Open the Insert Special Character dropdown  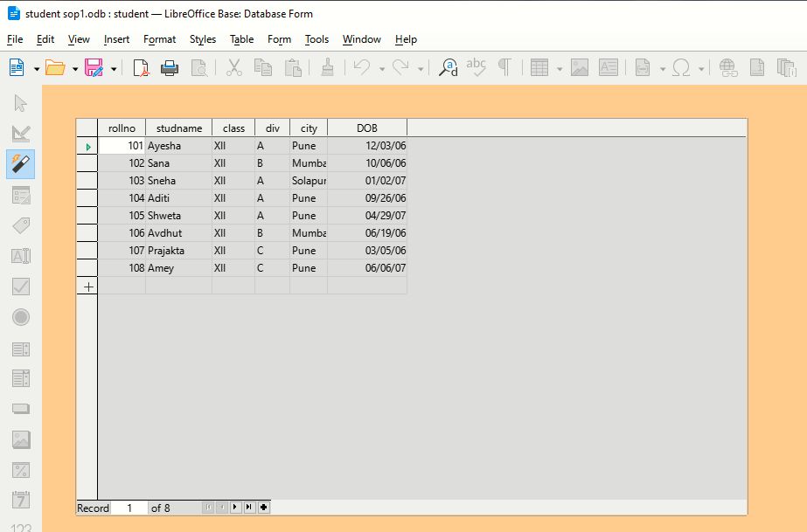click(x=700, y=68)
